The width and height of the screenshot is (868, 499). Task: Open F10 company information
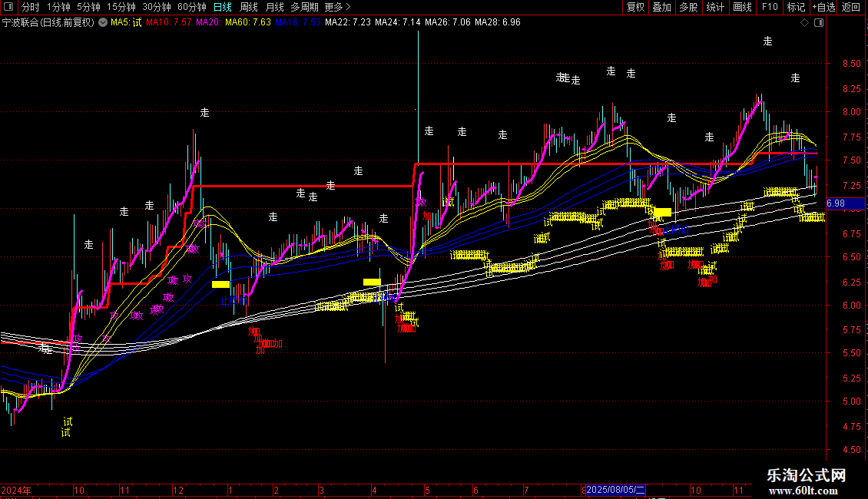coord(770,7)
